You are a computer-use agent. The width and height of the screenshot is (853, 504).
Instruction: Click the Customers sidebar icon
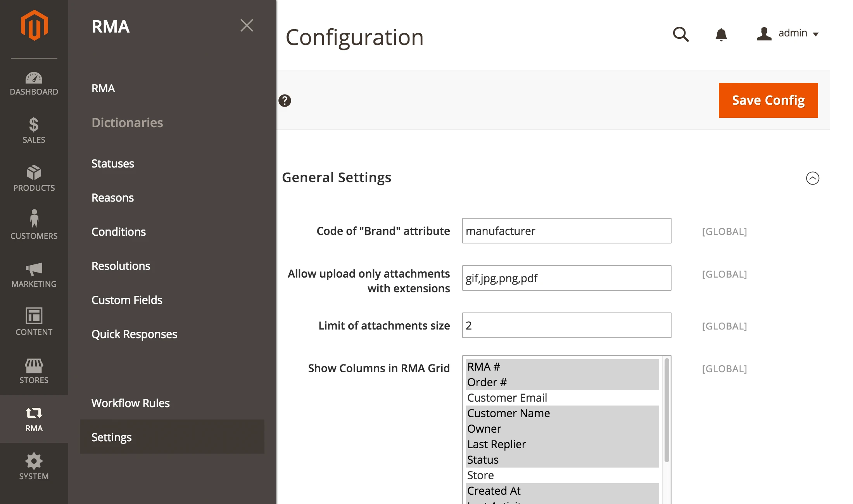(34, 226)
